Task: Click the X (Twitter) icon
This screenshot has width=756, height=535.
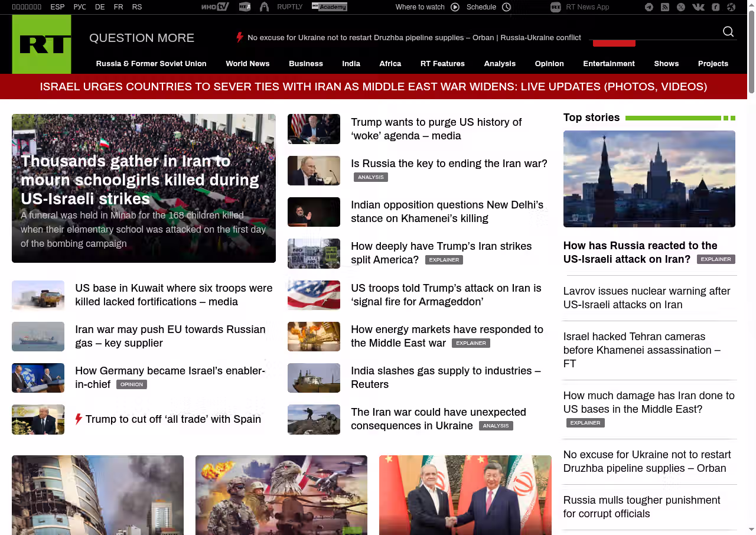Action: [681, 7]
